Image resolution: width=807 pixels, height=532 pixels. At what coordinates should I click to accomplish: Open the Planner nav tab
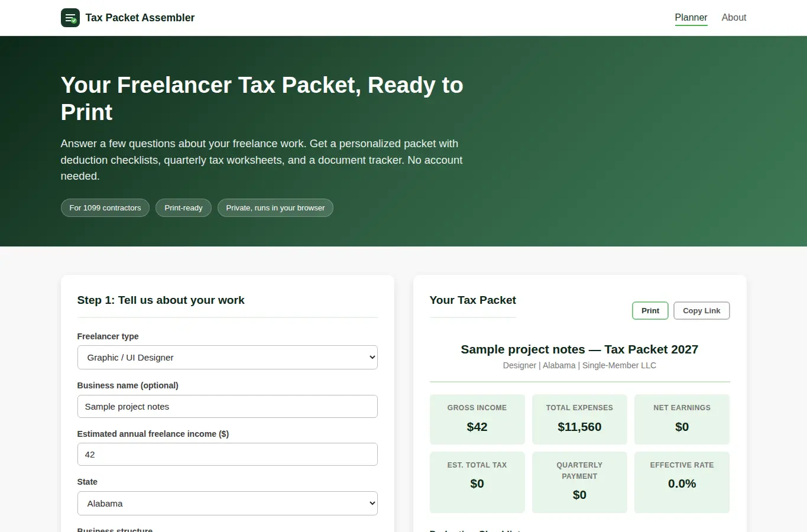pos(691,18)
